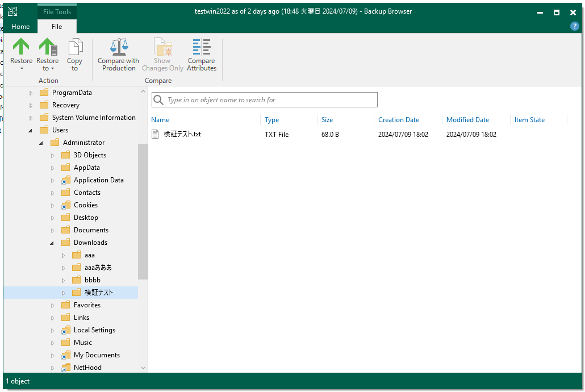Screen dimensions: 585x392
Task: Click the My Documents shortcut folder icon
Action: (x=66, y=355)
